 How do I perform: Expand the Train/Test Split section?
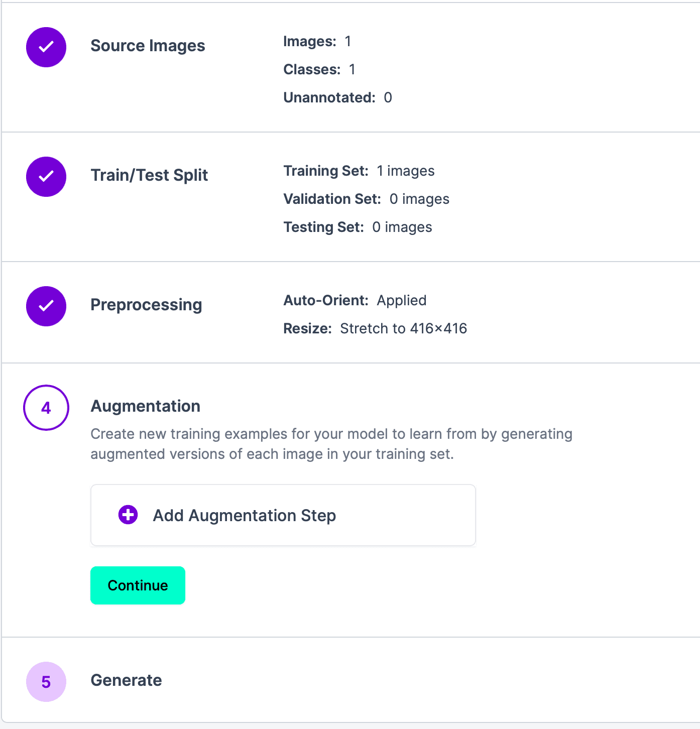149,175
